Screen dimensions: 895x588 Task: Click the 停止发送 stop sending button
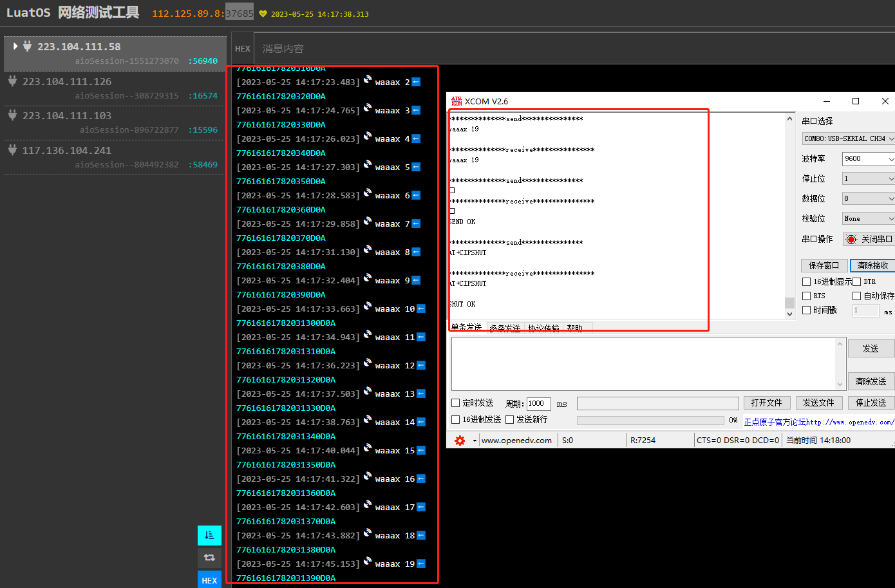pos(871,403)
